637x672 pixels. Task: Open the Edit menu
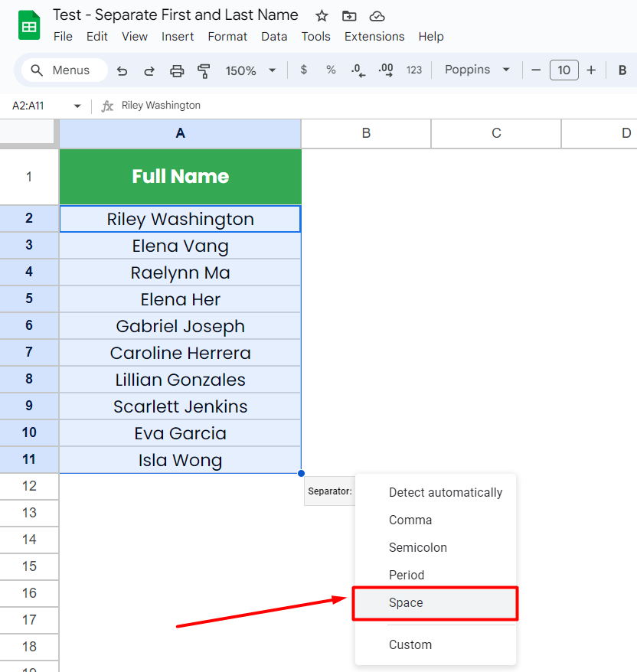coord(97,37)
